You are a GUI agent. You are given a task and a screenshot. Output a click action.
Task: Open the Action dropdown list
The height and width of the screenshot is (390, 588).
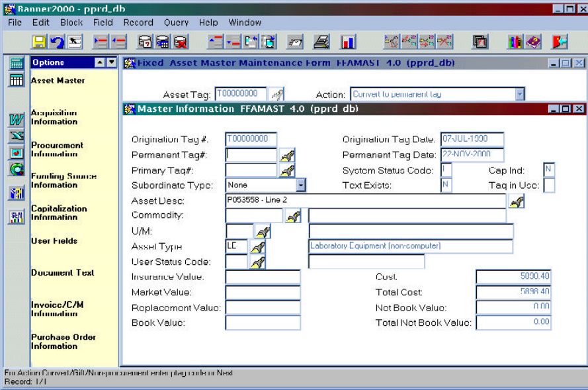click(x=519, y=94)
